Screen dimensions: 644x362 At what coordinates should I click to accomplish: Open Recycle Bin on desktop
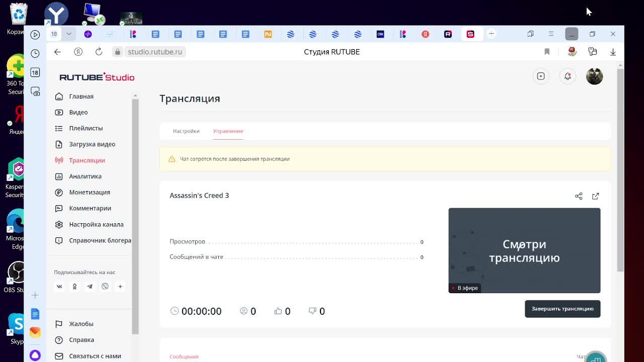coord(18,19)
